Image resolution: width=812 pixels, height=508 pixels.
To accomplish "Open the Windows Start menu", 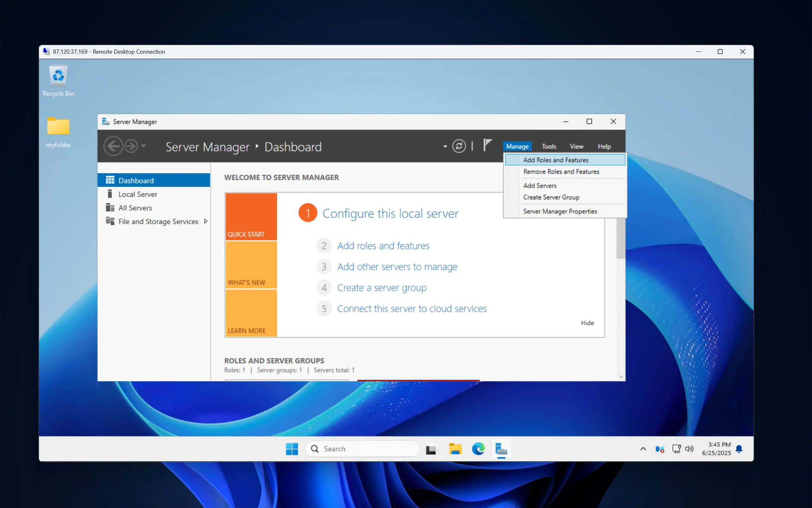I will 291,449.
